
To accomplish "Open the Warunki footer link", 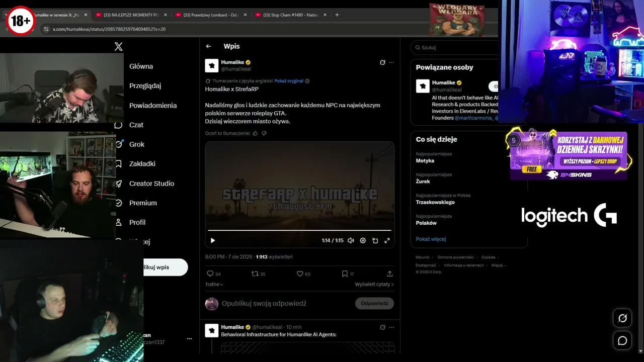I will coord(423,257).
